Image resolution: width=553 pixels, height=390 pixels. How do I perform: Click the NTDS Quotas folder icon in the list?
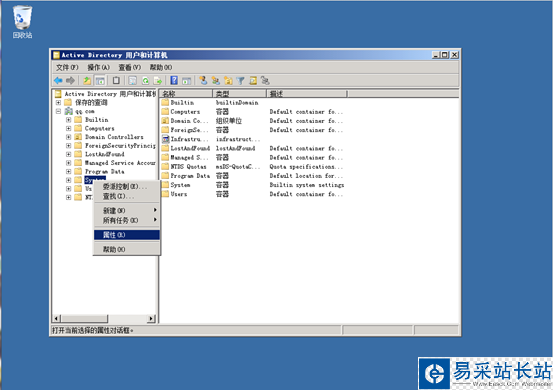pyautogui.click(x=165, y=167)
